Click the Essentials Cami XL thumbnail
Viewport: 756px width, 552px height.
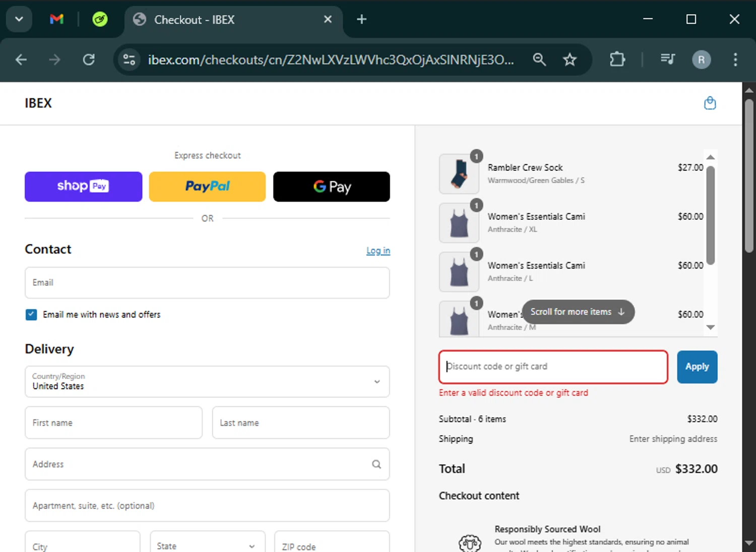(x=459, y=223)
